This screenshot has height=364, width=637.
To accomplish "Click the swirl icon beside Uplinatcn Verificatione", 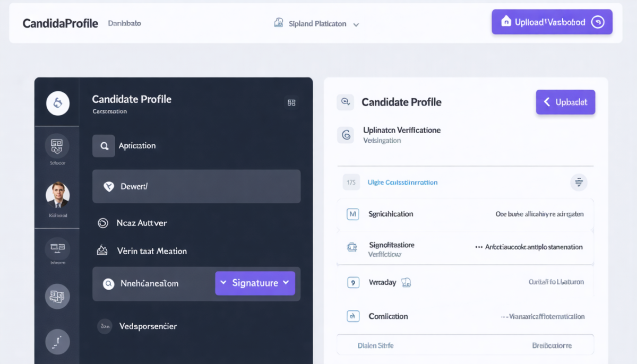I will tap(346, 135).
